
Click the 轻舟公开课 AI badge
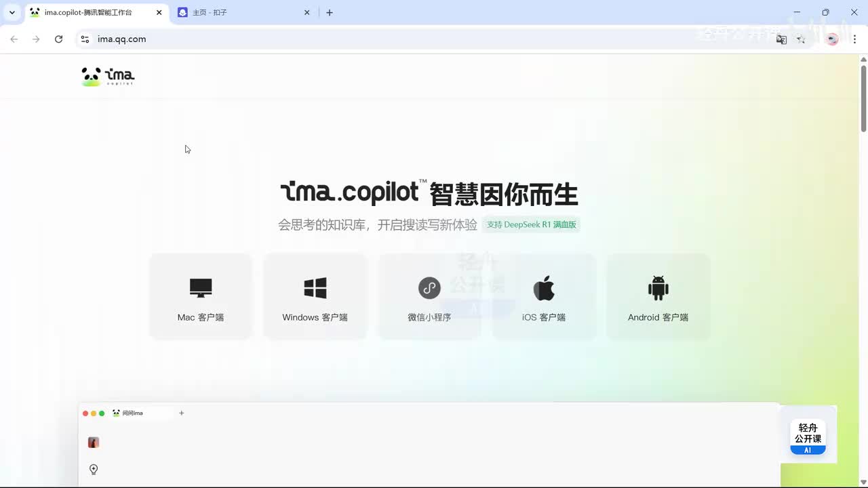point(808,437)
